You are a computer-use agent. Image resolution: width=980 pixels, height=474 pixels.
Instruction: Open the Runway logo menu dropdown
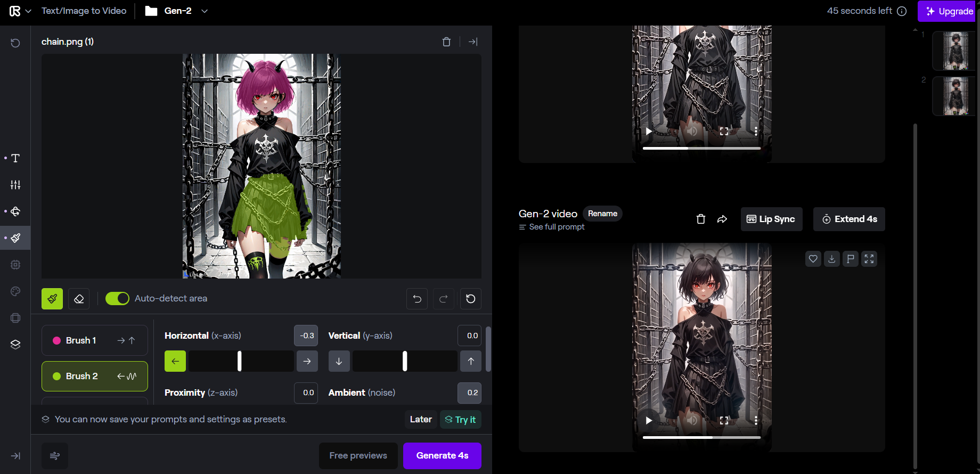[x=20, y=11]
